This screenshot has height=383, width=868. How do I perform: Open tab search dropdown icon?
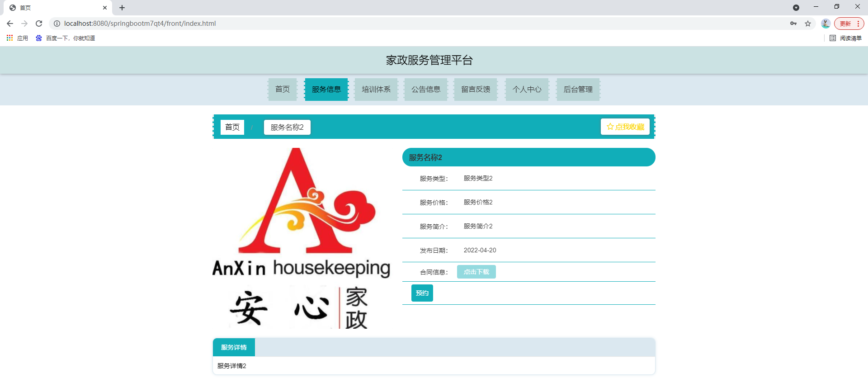pos(796,8)
